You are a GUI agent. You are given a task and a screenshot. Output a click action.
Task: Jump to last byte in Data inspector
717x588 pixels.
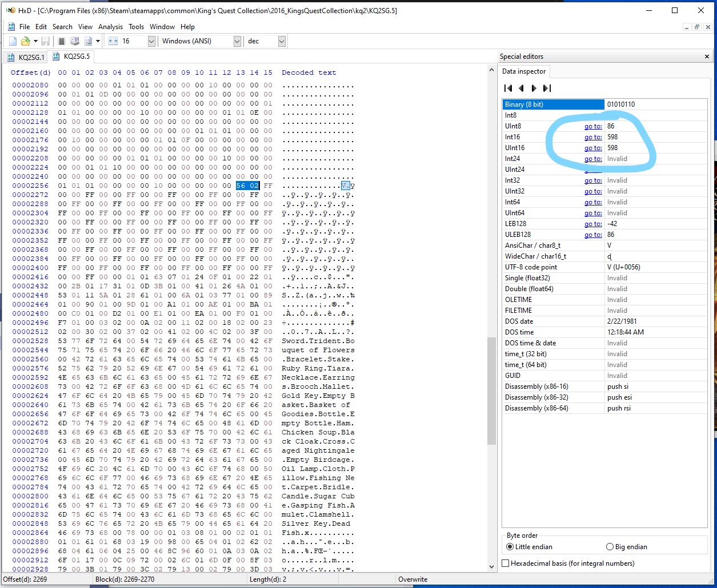click(x=547, y=88)
